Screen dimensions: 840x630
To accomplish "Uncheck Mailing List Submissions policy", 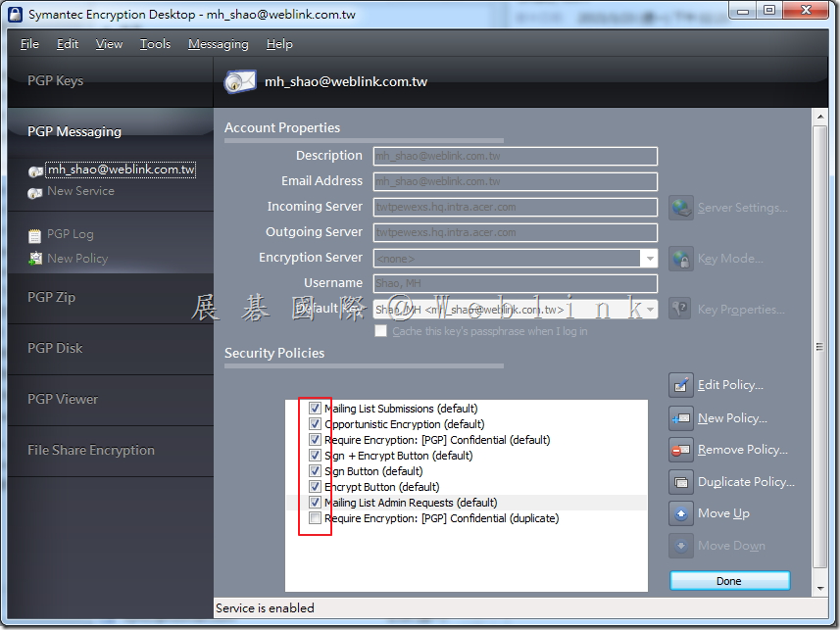I will [x=315, y=409].
